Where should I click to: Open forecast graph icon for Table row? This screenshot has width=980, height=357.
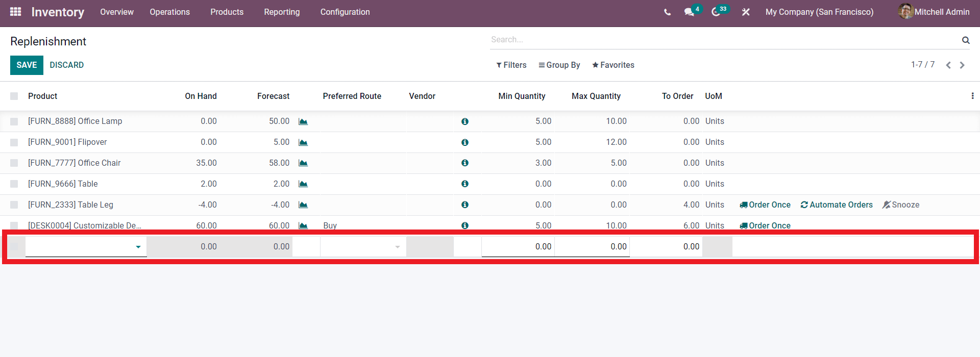pyautogui.click(x=303, y=184)
